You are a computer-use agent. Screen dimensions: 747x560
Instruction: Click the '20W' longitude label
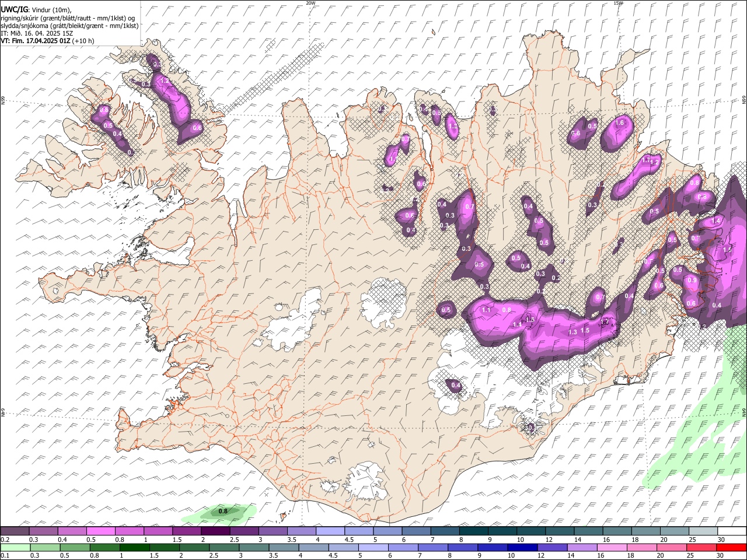pos(310,3)
